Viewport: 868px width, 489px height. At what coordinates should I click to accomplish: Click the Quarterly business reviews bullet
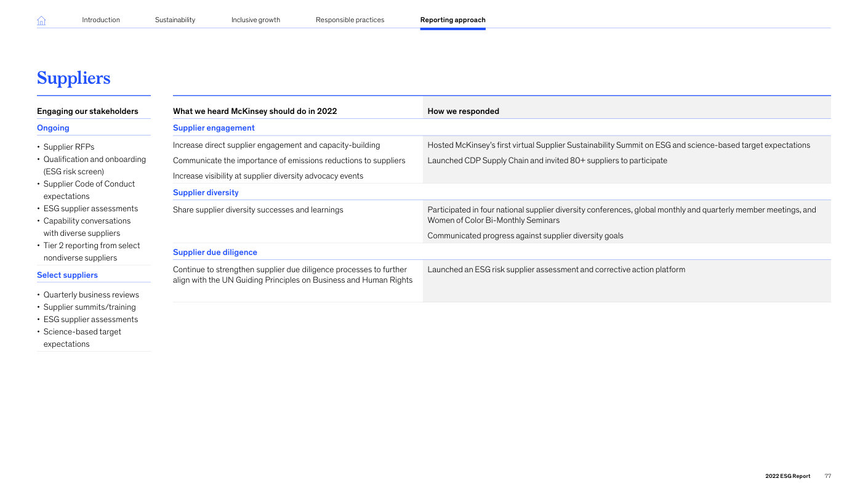coord(91,295)
